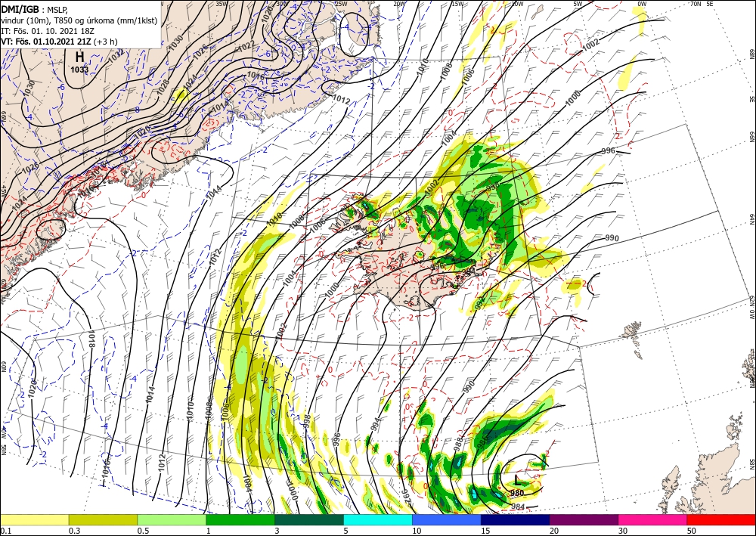This screenshot has height=536, width=756.
Task: Click the 1033 pressure value under H
Action: (79, 70)
